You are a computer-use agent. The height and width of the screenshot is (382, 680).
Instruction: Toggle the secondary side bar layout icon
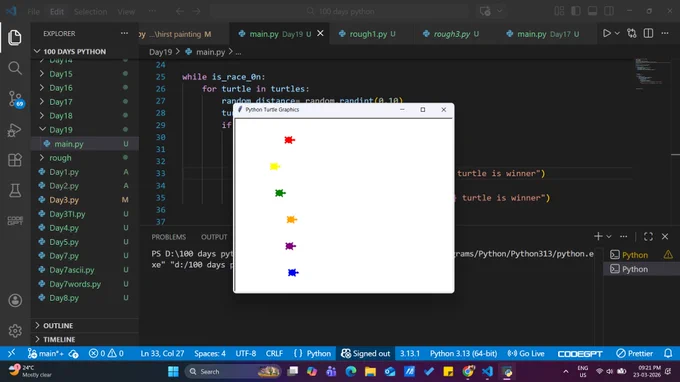[x=609, y=11]
